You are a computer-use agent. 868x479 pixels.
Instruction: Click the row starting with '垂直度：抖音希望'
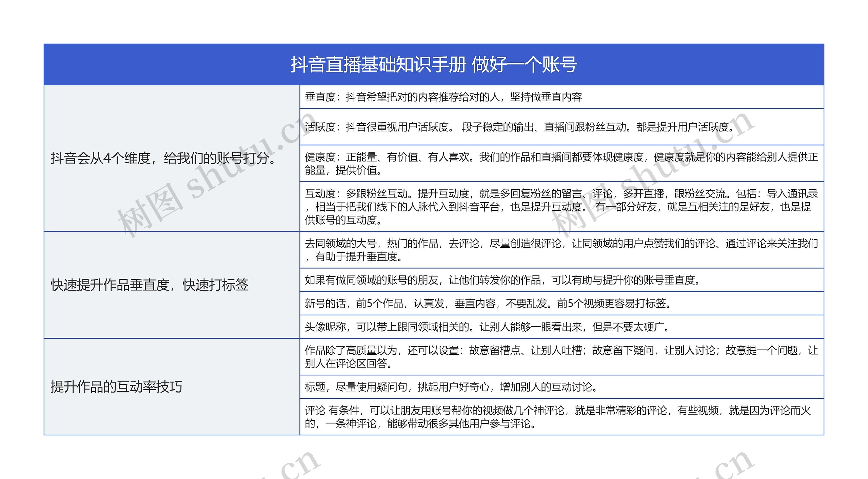tap(562, 97)
